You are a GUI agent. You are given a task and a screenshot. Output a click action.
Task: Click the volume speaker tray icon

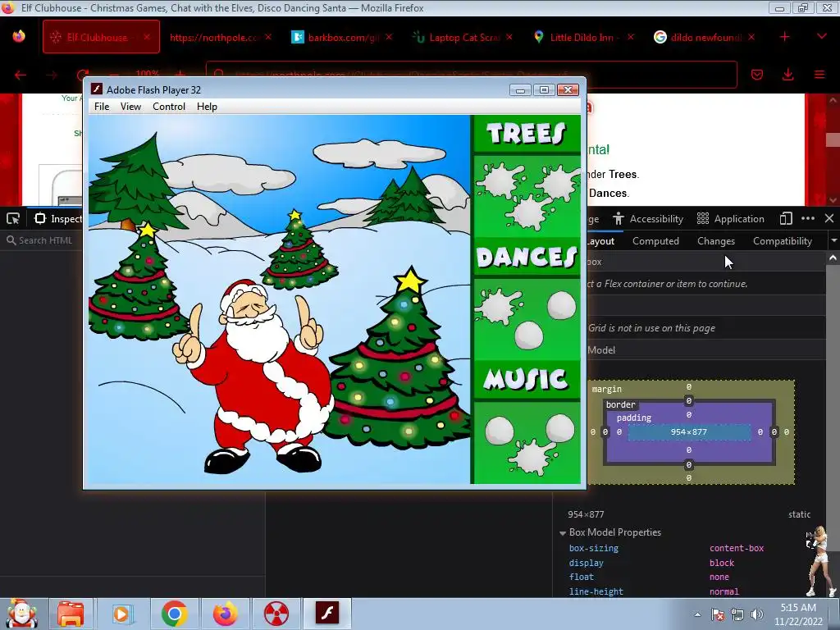point(757,614)
